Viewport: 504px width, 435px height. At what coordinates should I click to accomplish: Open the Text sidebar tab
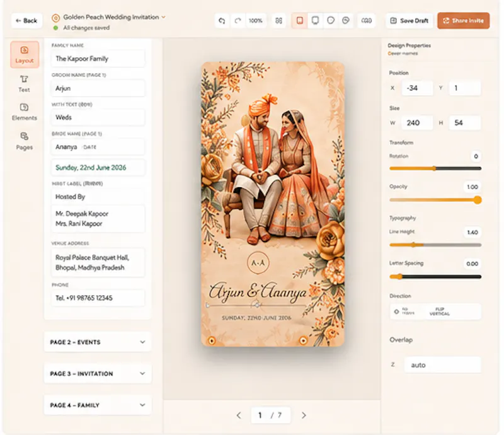[x=25, y=84]
